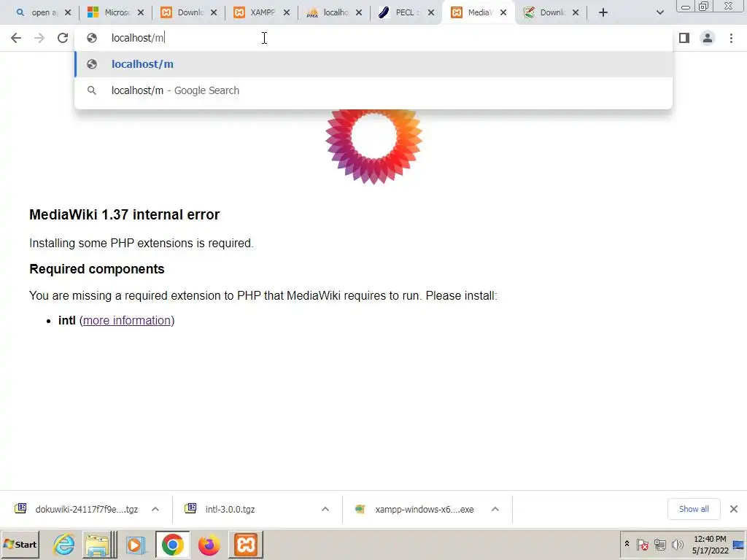Open the dokuwiki tgz download item
This screenshot has width=747, height=560.
79,509
